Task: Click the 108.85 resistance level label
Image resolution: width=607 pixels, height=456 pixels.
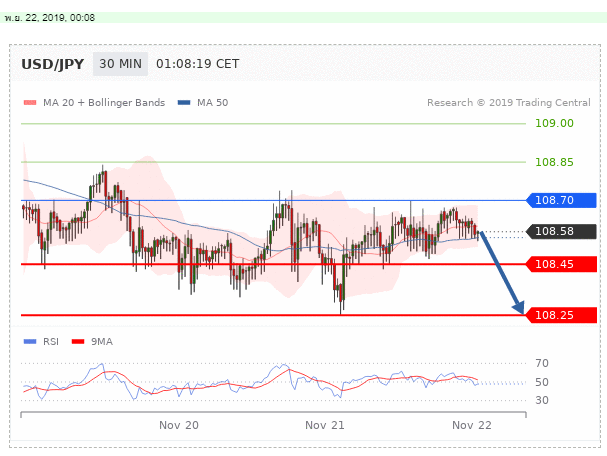Action: tap(554, 162)
